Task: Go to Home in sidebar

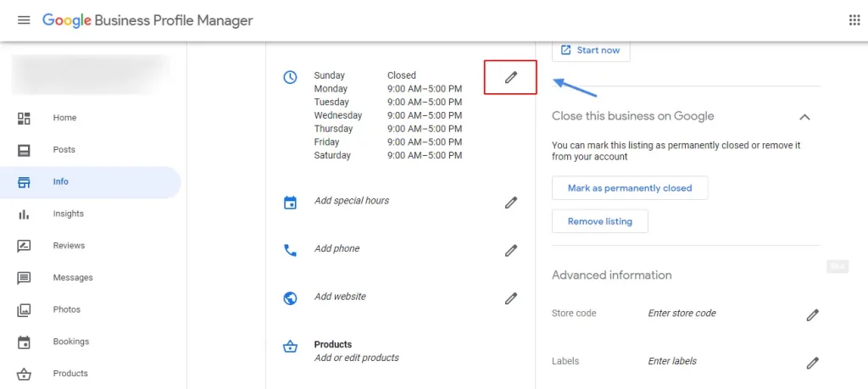Action: pos(64,118)
